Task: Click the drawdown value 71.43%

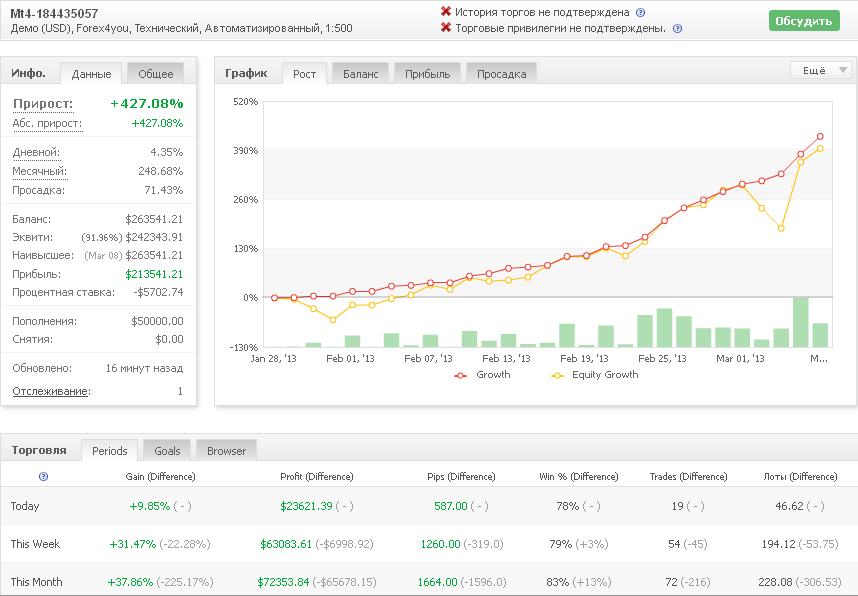Action: (163, 190)
